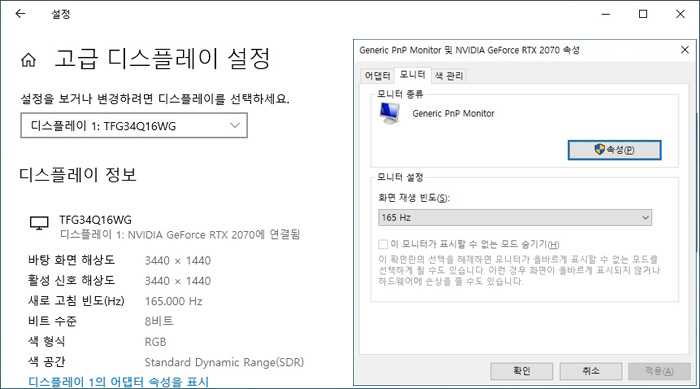Image resolution: width=700 pixels, height=389 pixels.
Task: Click the 고급 디스플레이 설정 heading
Action: (162, 59)
